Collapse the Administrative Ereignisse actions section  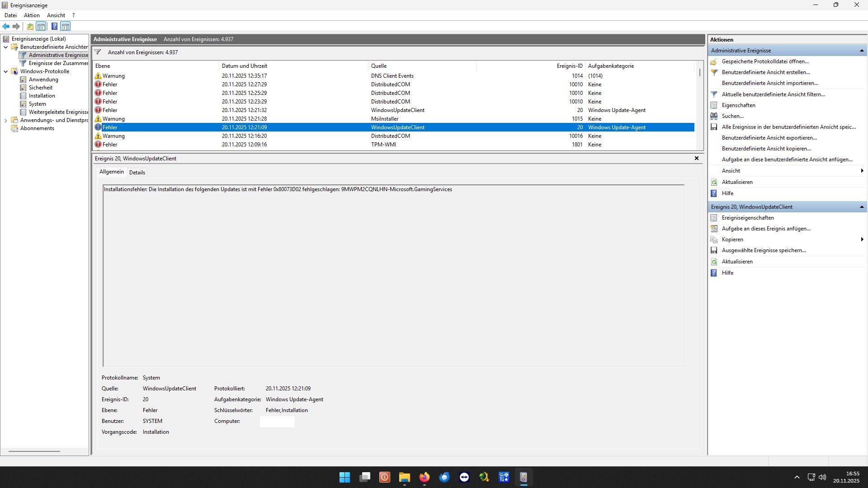(x=862, y=51)
